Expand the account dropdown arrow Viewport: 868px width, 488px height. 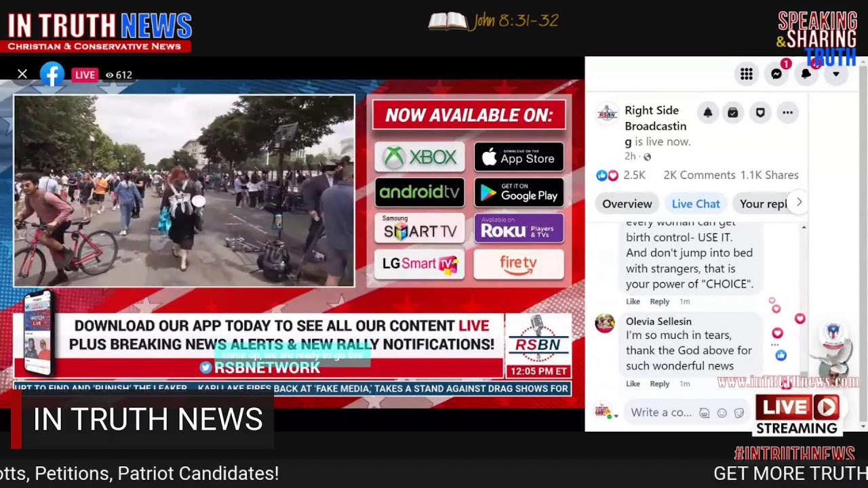[836, 75]
